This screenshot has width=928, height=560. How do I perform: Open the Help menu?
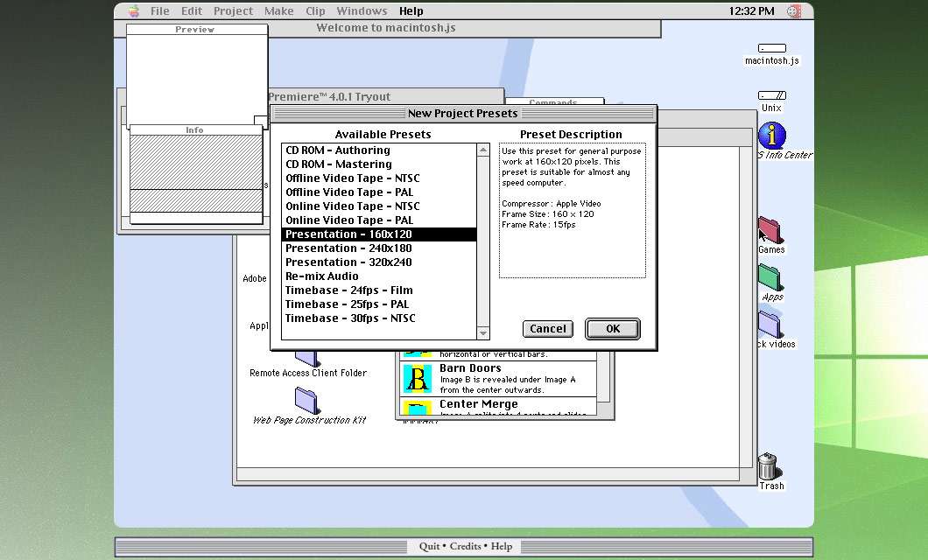(x=411, y=10)
